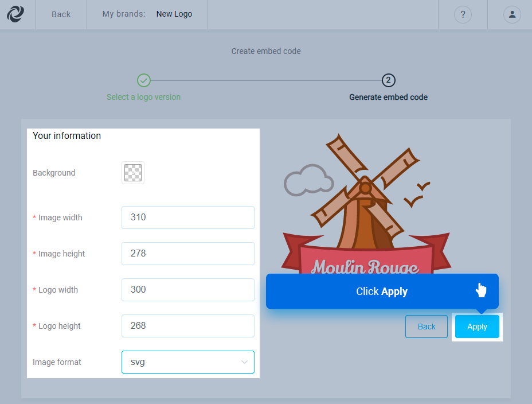532x404 pixels.
Task: Focus the Image width field
Action: [188, 217]
